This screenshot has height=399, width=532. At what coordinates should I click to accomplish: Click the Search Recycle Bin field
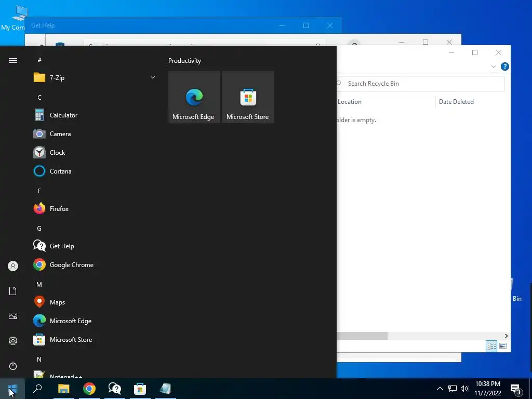[x=420, y=84]
